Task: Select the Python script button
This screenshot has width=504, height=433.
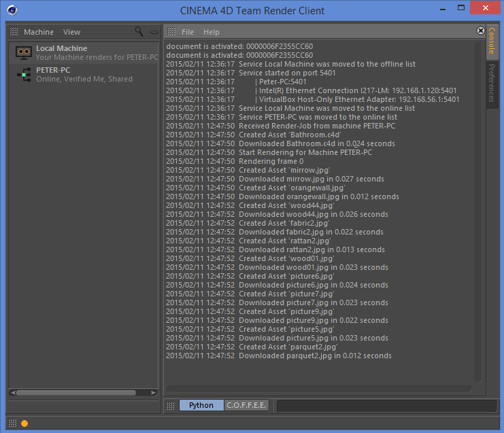Action: (x=201, y=405)
